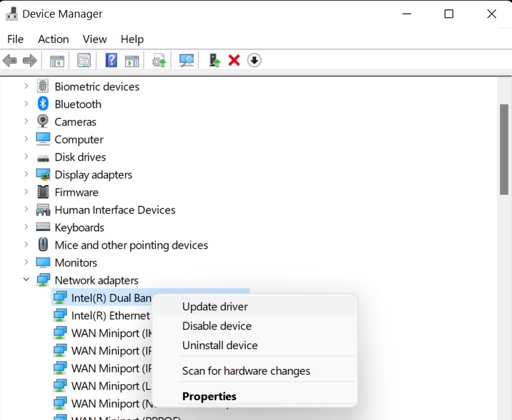Click the Properties sheet icon in toolbar
The width and height of the screenshot is (512, 420).
click(84, 60)
